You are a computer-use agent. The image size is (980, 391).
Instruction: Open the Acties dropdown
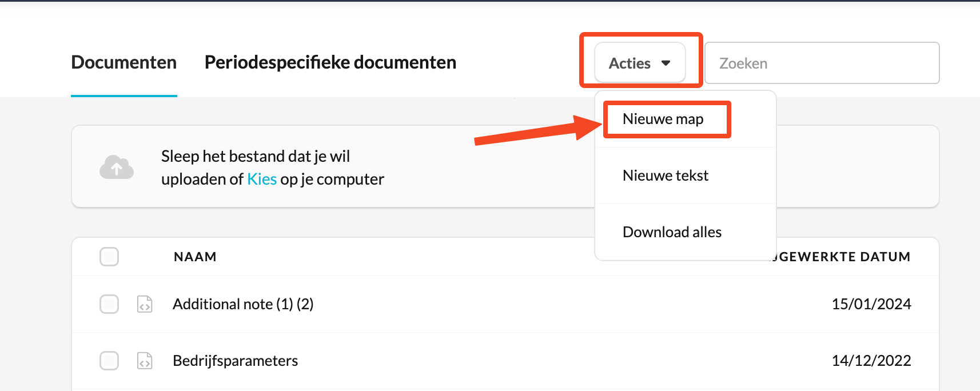point(640,63)
